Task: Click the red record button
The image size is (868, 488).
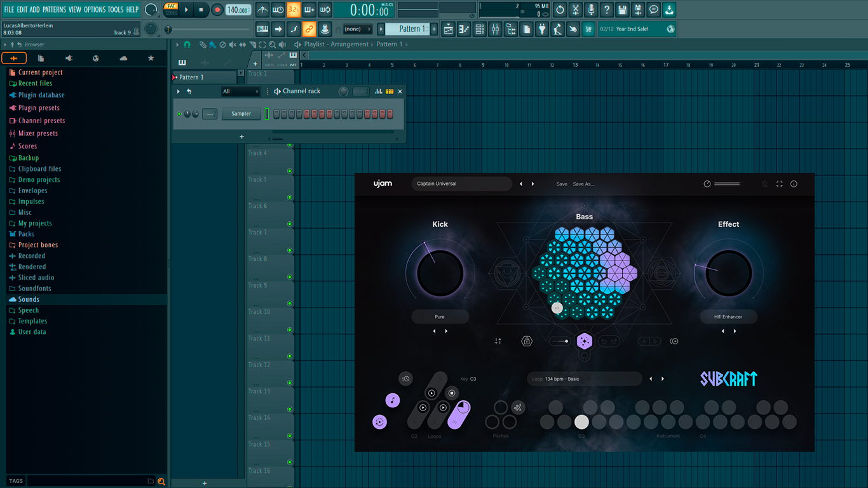Action: click(217, 10)
